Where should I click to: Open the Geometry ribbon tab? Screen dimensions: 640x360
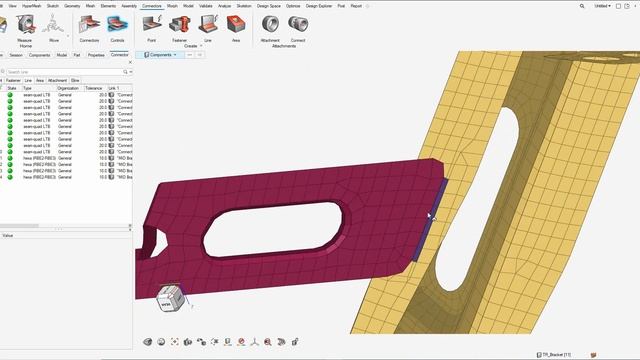coord(72,6)
